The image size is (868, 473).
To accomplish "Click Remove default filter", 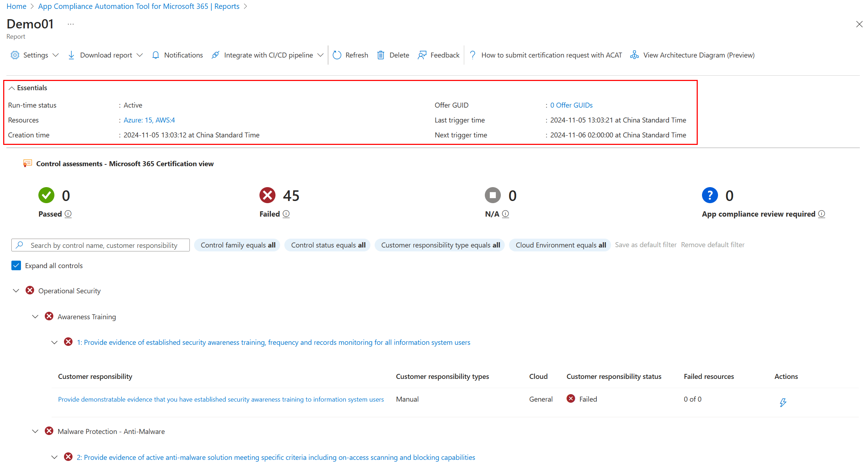I will [712, 245].
